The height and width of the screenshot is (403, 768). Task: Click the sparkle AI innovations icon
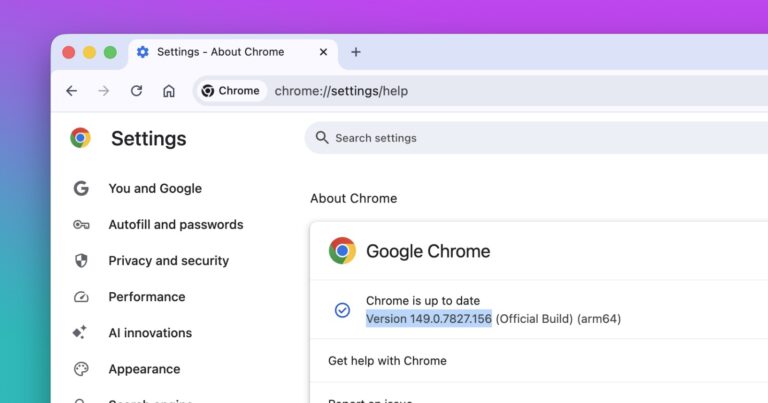[80, 332]
